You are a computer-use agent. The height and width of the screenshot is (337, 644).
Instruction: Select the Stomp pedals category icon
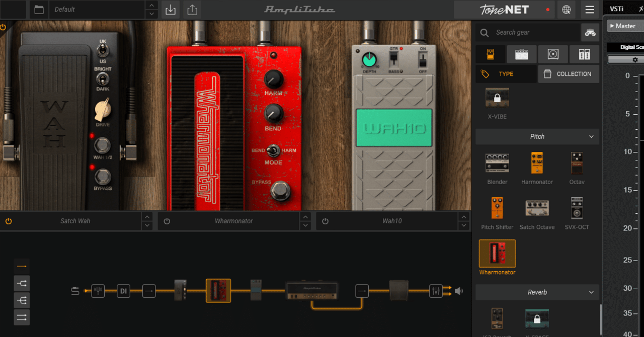(x=490, y=54)
